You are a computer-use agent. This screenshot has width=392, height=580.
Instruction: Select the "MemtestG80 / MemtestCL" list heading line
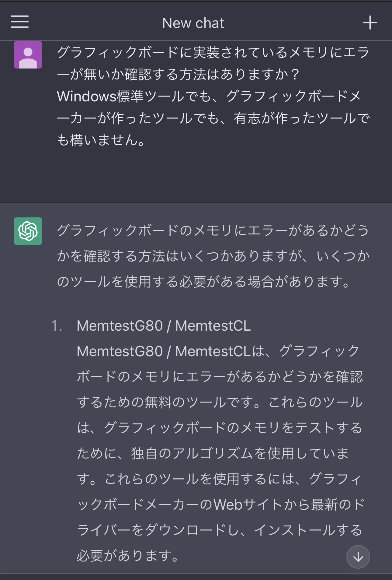tap(164, 326)
